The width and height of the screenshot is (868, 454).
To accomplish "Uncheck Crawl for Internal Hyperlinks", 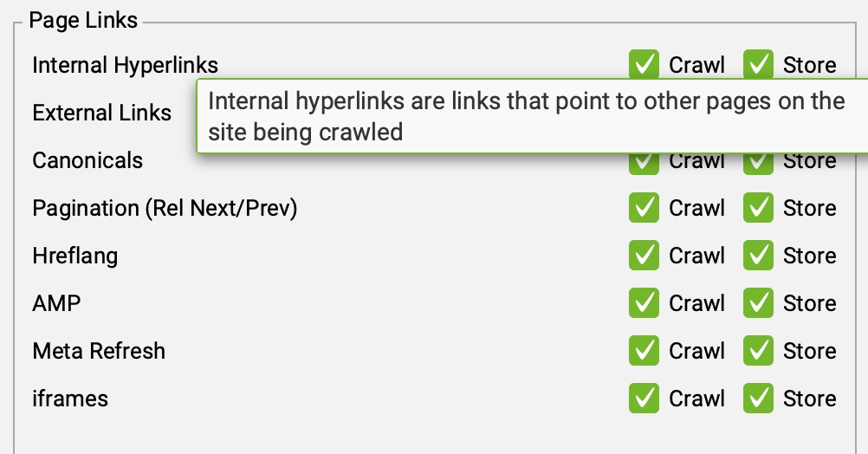I will (x=643, y=65).
